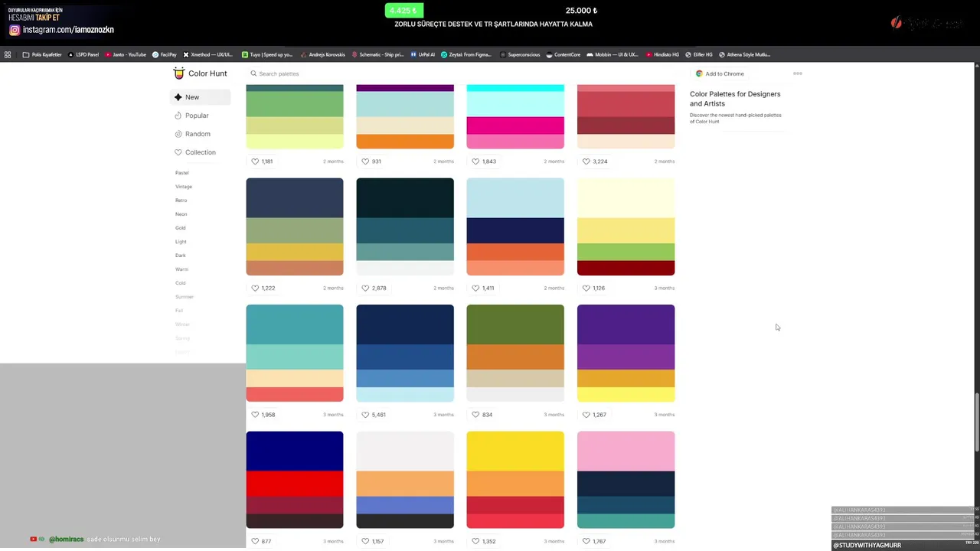The image size is (980, 551).
Task: Focus the Search palettes field
Action: pos(459,73)
